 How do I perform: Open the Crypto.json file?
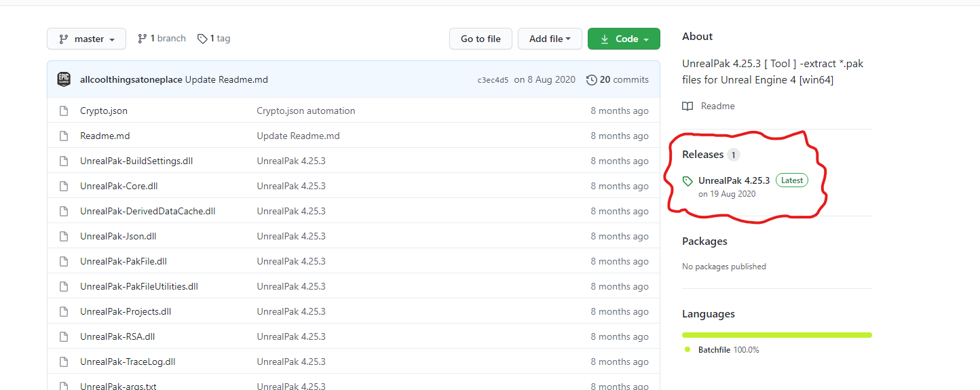pos(104,111)
